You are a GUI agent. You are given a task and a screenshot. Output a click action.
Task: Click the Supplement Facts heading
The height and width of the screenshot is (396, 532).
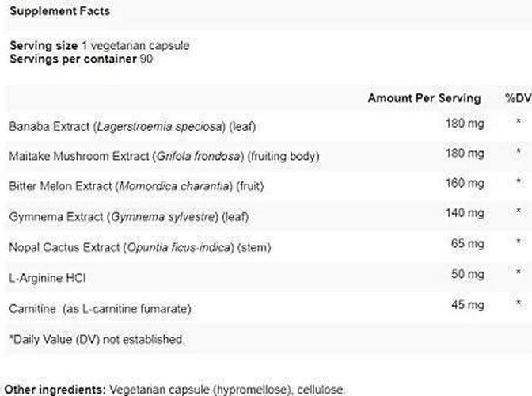point(59,12)
